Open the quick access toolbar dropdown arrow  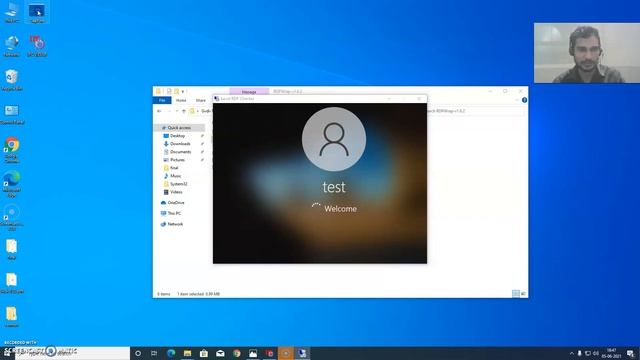tap(183, 91)
